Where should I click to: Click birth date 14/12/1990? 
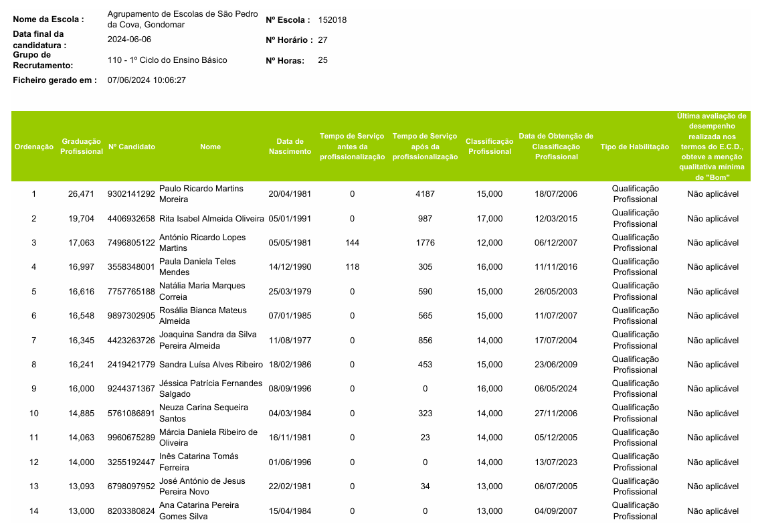point(290,267)
